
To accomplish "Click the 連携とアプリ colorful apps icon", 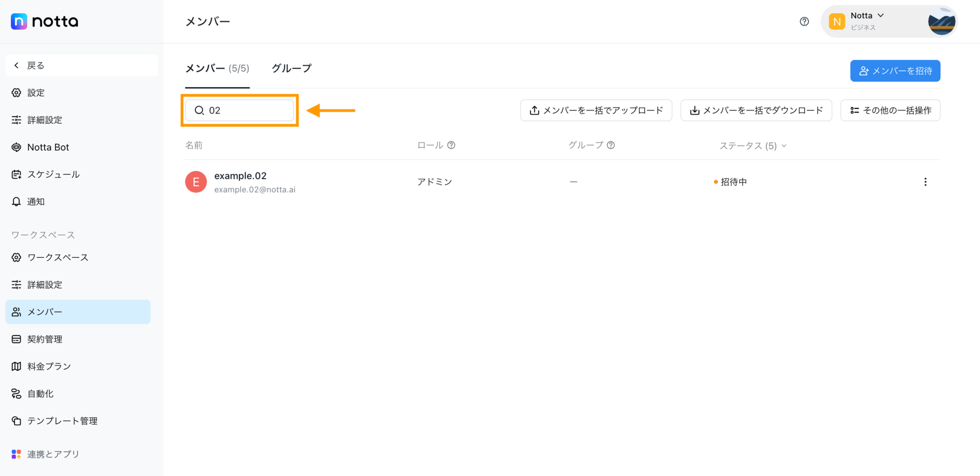I will coord(17,454).
